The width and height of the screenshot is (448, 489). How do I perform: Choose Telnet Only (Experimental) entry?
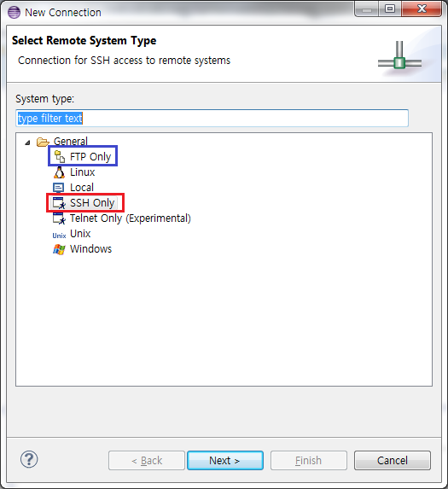click(131, 218)
